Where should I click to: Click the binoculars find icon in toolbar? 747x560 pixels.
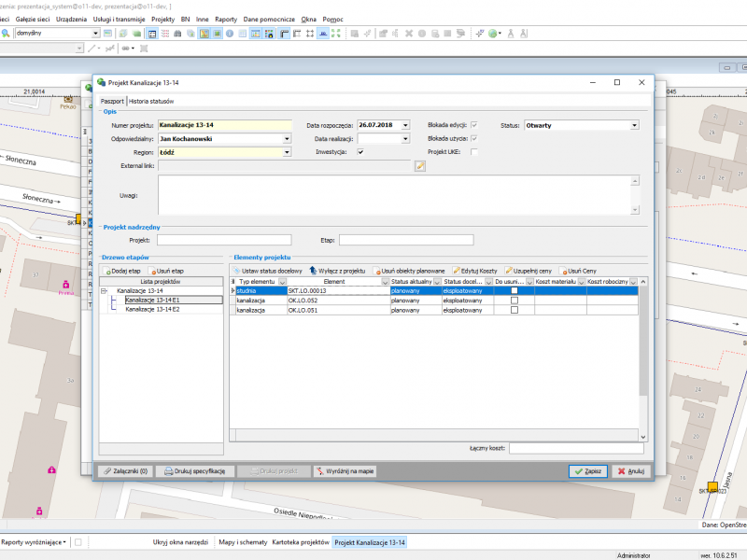[x=177, y=34]
